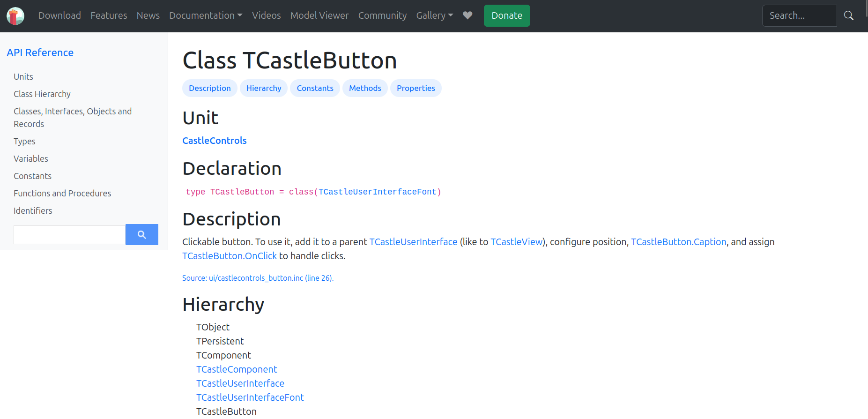Go to Model Viewer in navbar
Screen dimensions: 868x419
point(319,15)
